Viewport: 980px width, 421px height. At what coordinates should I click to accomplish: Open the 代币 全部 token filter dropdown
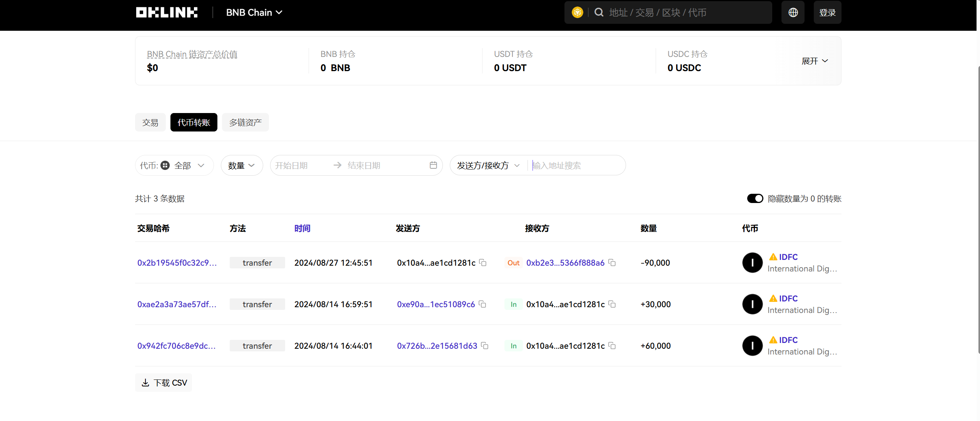click(x=174, y=166)
